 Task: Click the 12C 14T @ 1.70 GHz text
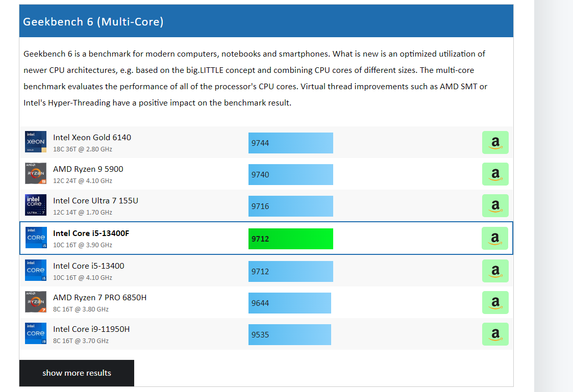[83, 213]
